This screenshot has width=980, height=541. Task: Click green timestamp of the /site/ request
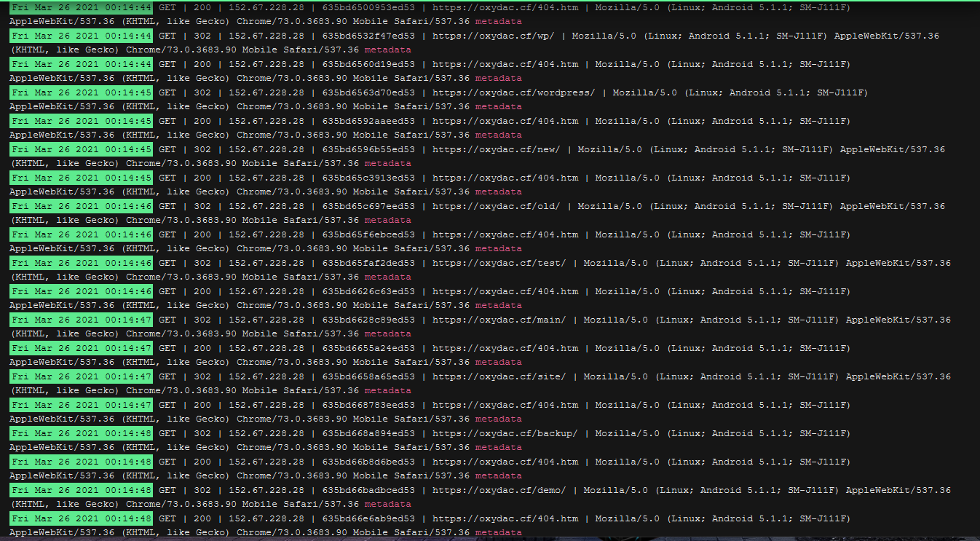pyautogui.click(x=82, y=376)
